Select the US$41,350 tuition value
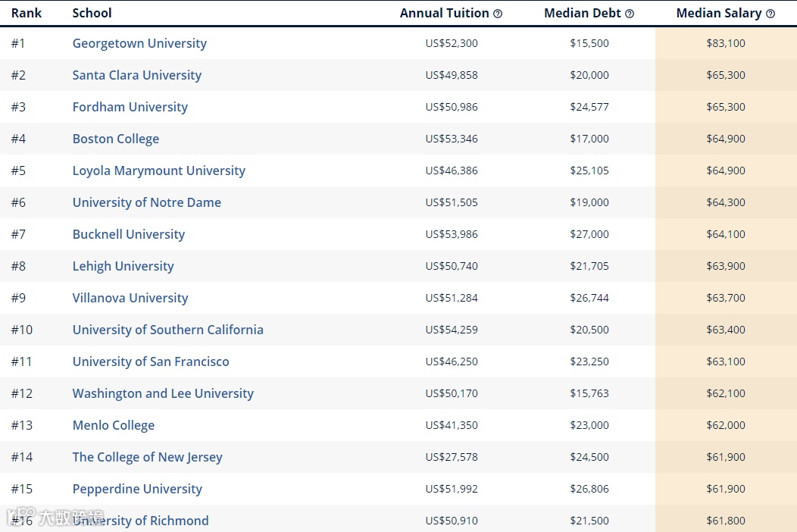This screenshot has width=797, height=532. (452, 425)
